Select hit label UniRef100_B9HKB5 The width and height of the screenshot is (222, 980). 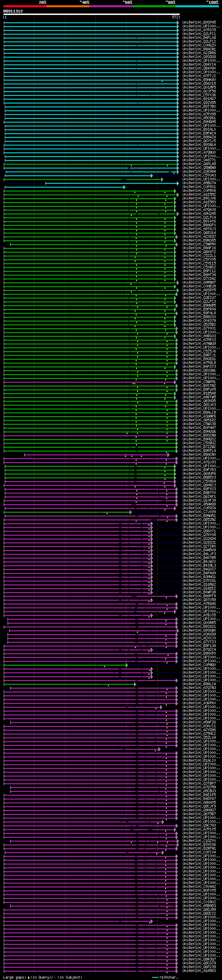[x=199, y=306]
